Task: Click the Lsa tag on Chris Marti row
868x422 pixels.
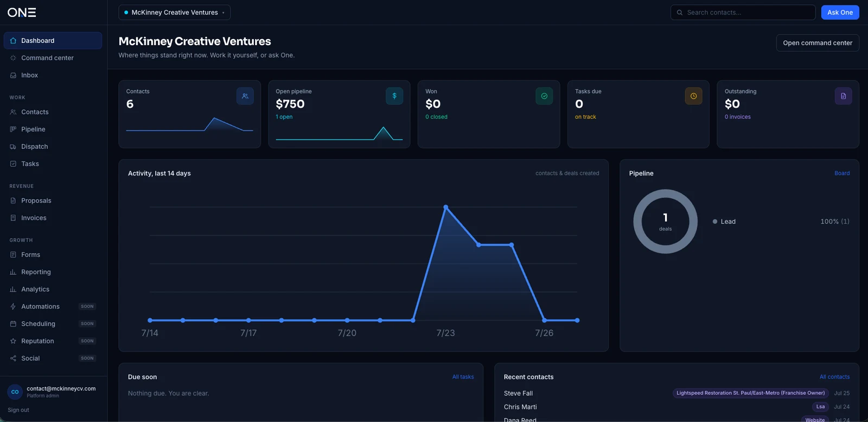Action: [x=820, y=407]
